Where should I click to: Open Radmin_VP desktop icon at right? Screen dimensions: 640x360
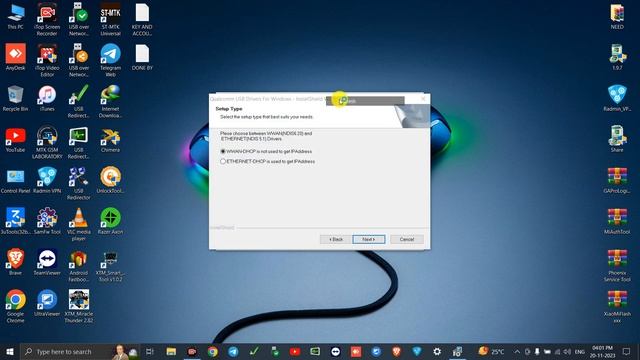[617, 98]
